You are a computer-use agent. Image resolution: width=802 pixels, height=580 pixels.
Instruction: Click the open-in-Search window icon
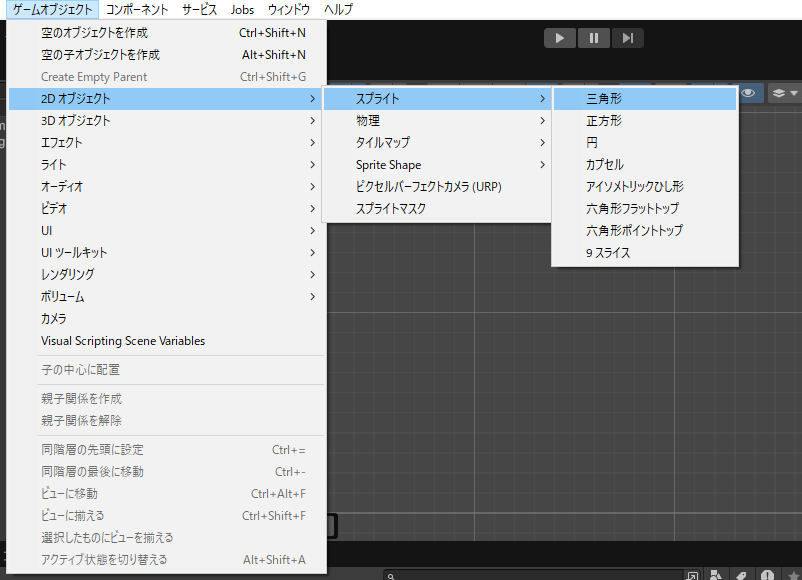693,575
